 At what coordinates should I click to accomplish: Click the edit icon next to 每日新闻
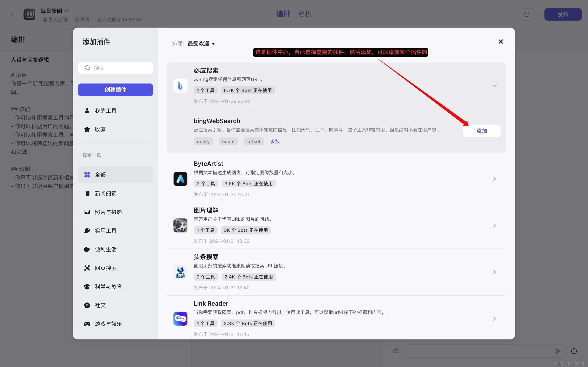point(67,11)
